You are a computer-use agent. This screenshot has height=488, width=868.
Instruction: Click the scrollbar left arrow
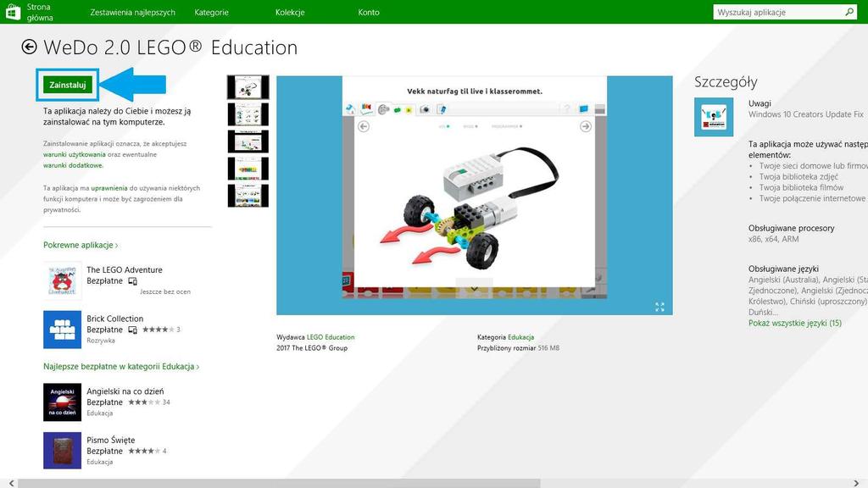[11, 484]
